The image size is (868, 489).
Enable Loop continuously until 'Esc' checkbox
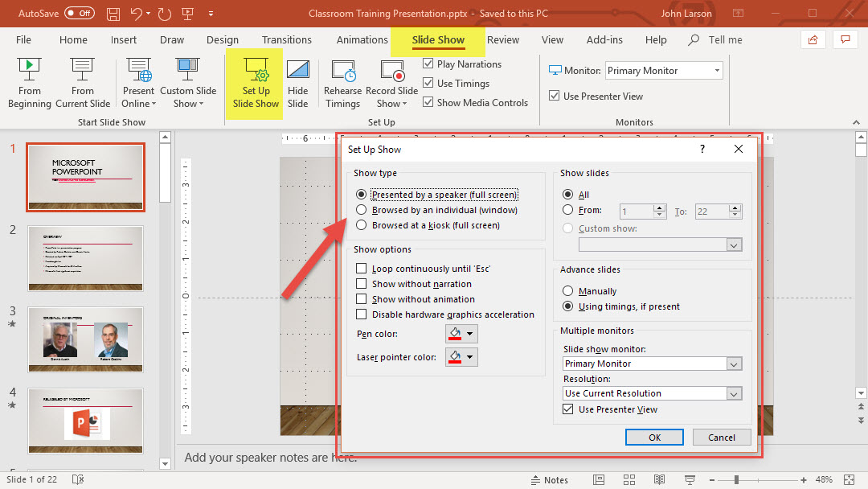click(x=362, y=269)
